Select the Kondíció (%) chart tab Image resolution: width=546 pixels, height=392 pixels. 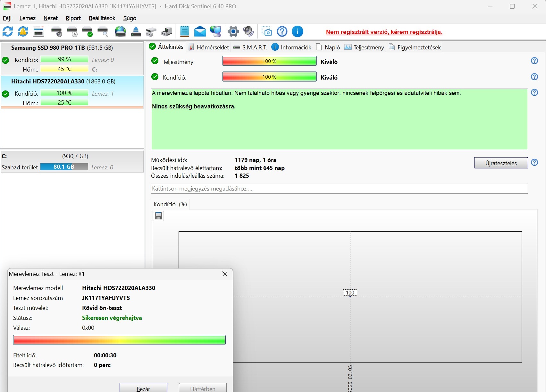click(x=170, y=204)
